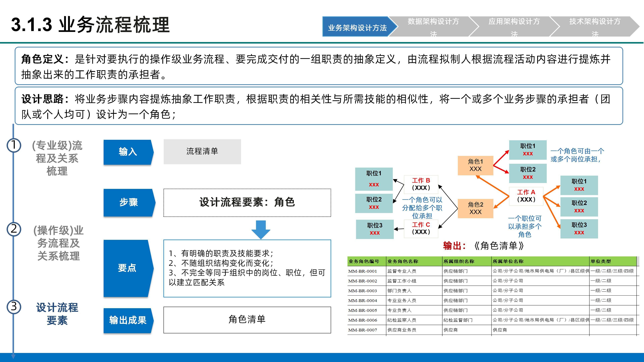This screenshot has height=362, width=644.
Task: Select the MM-BR-0003 table cell
Action: 366,291
